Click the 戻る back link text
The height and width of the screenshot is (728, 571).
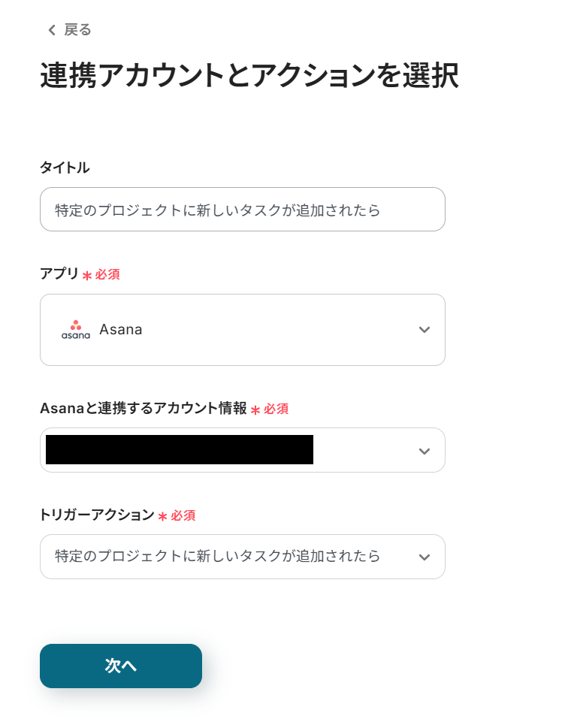(x=77, y=30)
